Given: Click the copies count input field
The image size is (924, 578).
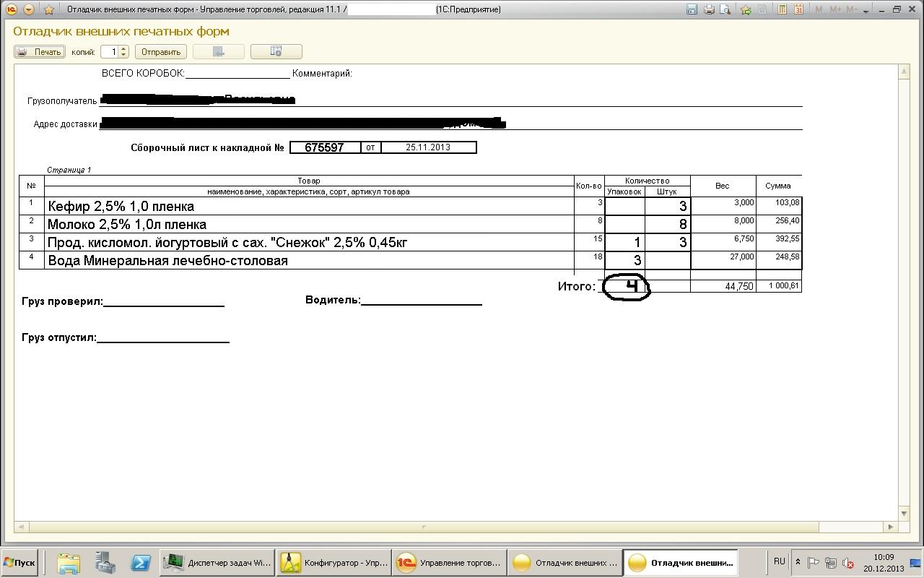Looking at the screenshot, I should (x=110, y=51).
